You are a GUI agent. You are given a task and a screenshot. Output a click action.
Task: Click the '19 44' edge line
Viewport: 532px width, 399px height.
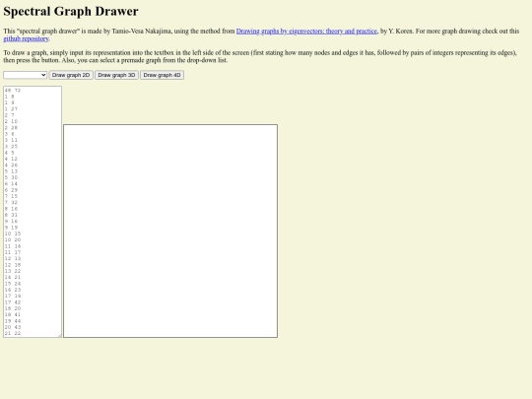click(x=13, y=321)
